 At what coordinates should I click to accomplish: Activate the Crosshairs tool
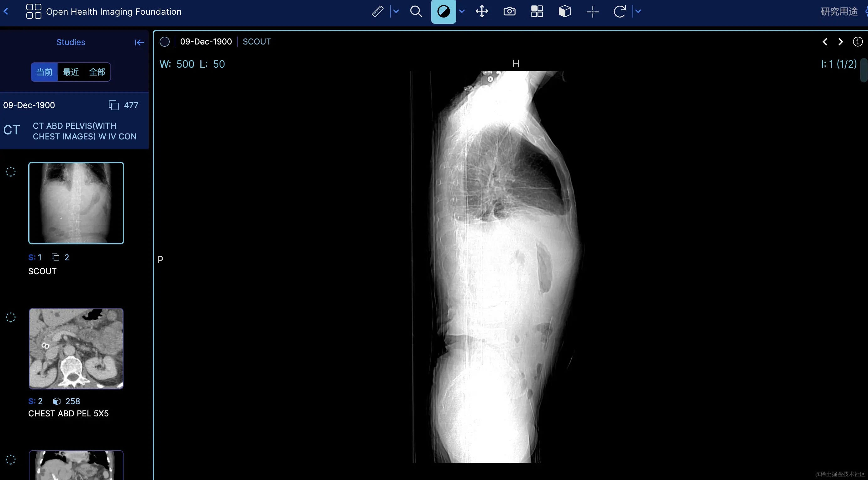tap(592, 12)
